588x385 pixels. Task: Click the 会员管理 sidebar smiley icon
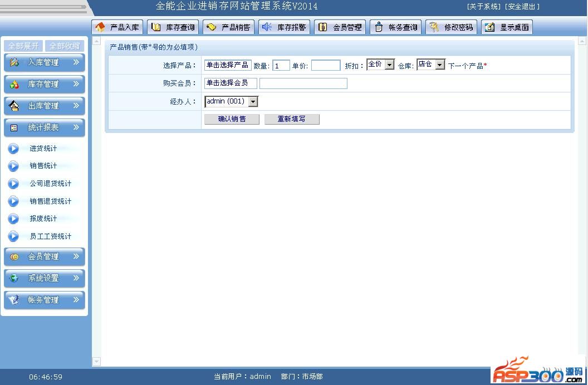pos(14,257)
